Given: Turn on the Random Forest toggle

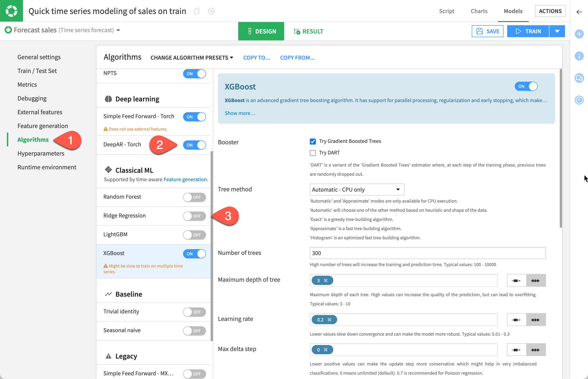Looking at the screenshot, I should pyautogui.click(x=194, y=197).
